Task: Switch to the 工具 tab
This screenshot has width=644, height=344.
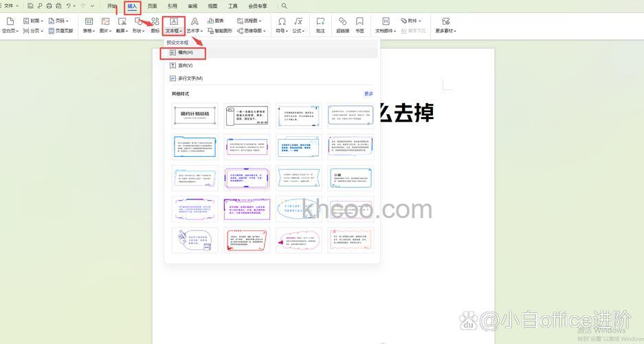Action: [233, 6]
